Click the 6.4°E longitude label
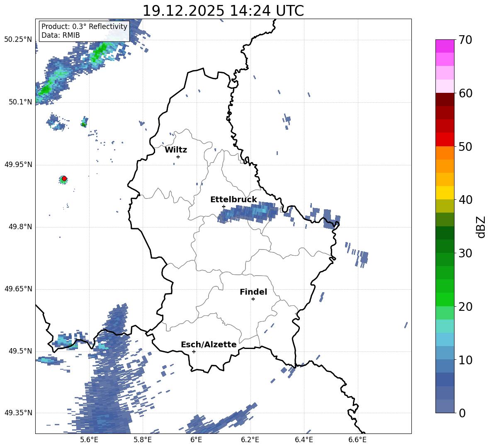Viewport: 491px width, 448px height. coord(304,440)
